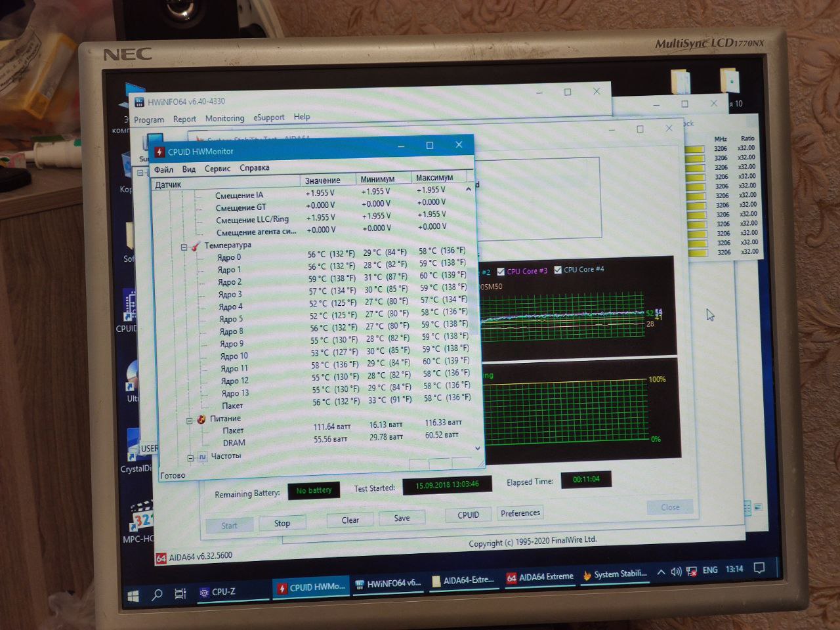Switch to HWiNFO64 taskbar button
The height and width of the screenshot is (630, 840).
(388, 583)
